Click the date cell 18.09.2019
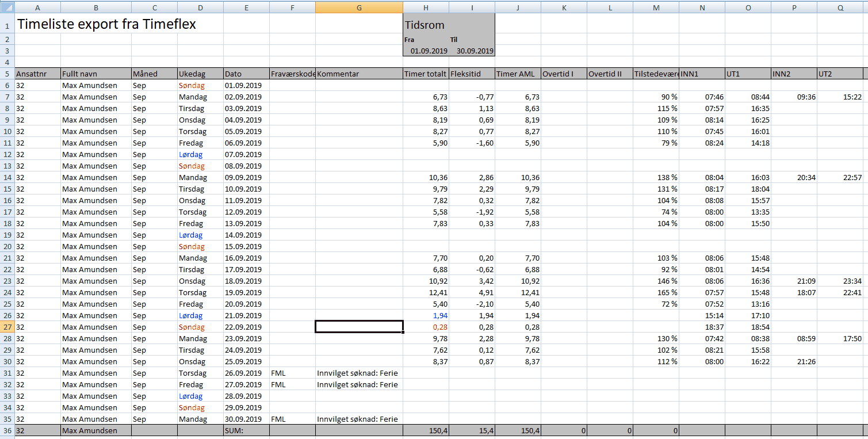The width and height of the screenshot is (868, 439). coord(243,281)
